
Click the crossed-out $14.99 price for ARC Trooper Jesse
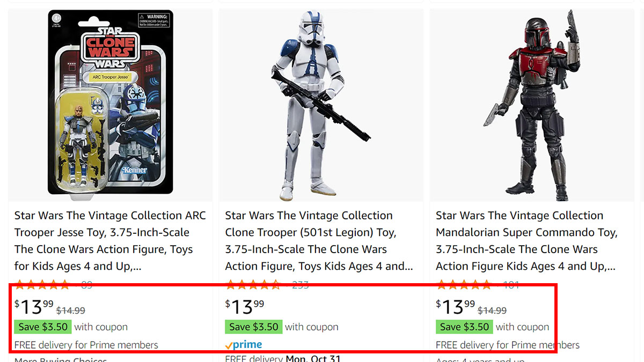(x=71, y=310)
